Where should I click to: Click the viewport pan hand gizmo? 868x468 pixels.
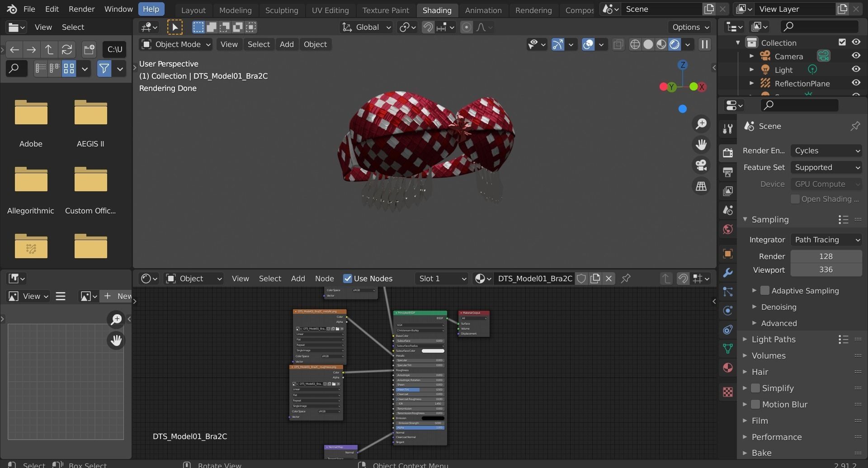tap(701, 145)
